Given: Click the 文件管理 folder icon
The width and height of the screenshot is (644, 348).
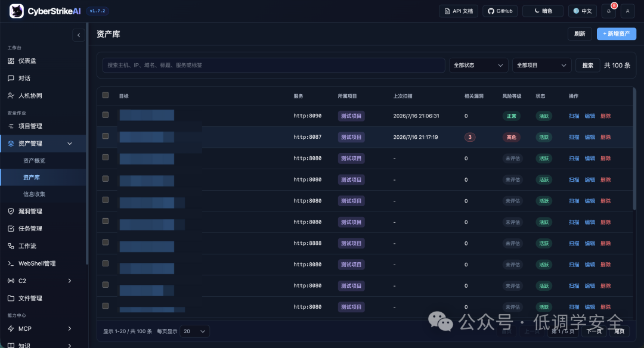Looking at the screenshot, I should (x=11, y=298).
